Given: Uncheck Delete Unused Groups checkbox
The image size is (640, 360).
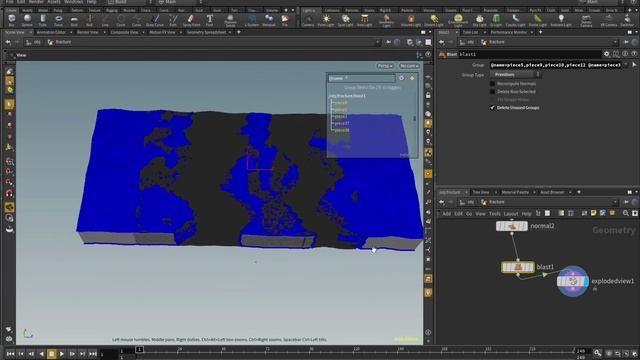Looking at the screenshot, I should click(492, 108).
